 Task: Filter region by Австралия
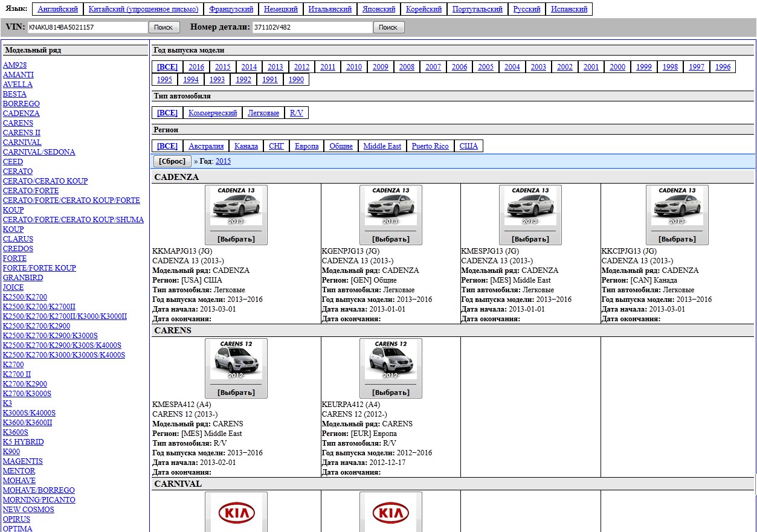[x=206, y=146]
